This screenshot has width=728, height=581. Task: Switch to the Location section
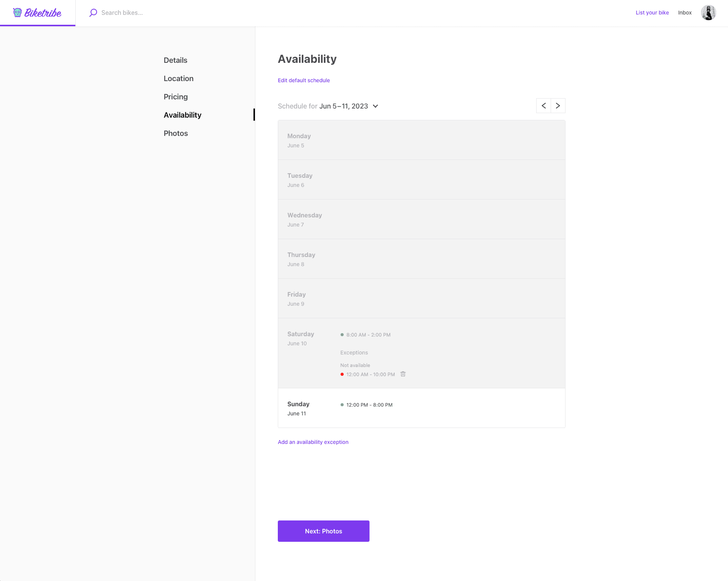178,78
